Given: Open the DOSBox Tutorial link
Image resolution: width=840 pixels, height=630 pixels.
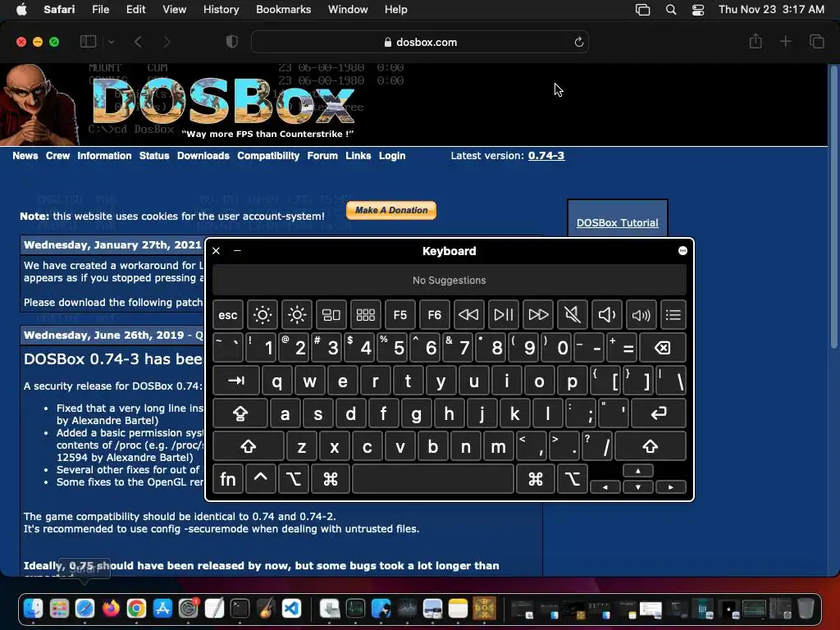Looking at the screenshot, I should tap(617, 223).
